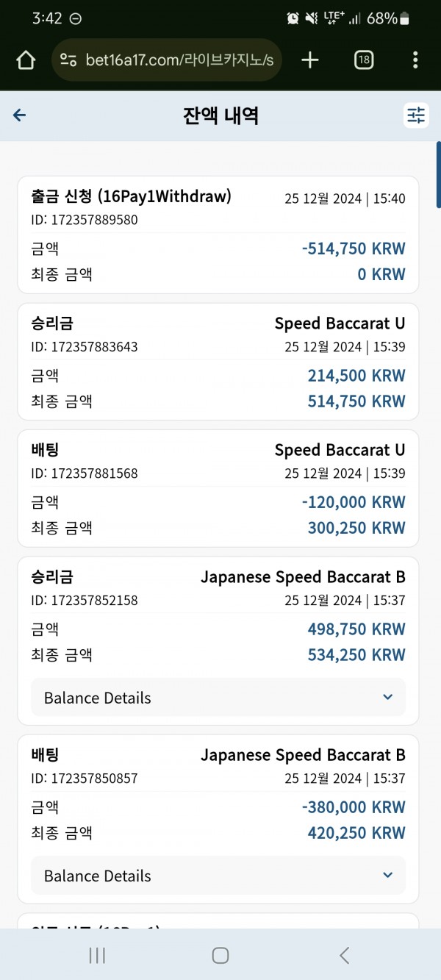This screenshot has height=980, width=441.
Task: Tap the browser home icon
Action: 26,60
